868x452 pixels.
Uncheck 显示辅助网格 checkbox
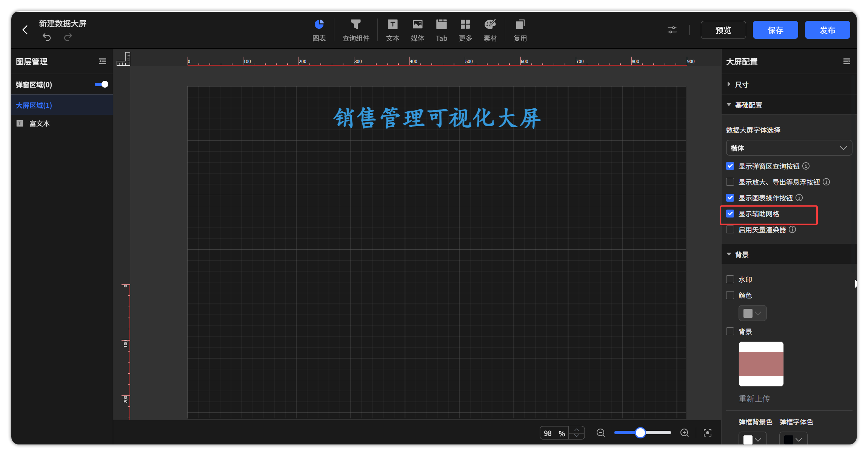[x=730, y=214]
